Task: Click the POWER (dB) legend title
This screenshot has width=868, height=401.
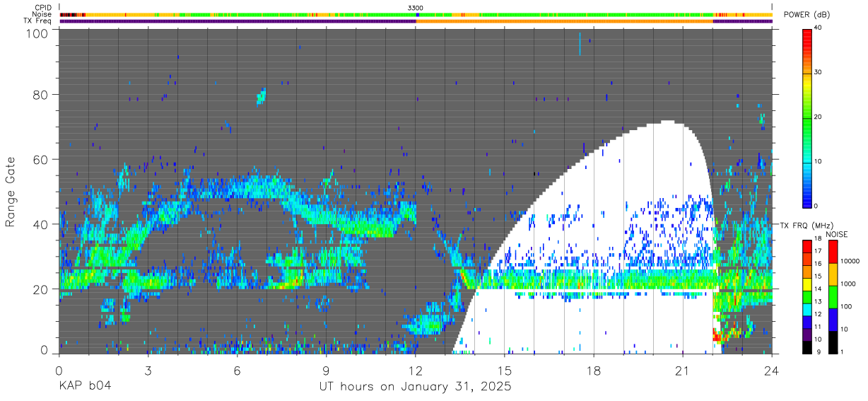Action: pos(807,15)
